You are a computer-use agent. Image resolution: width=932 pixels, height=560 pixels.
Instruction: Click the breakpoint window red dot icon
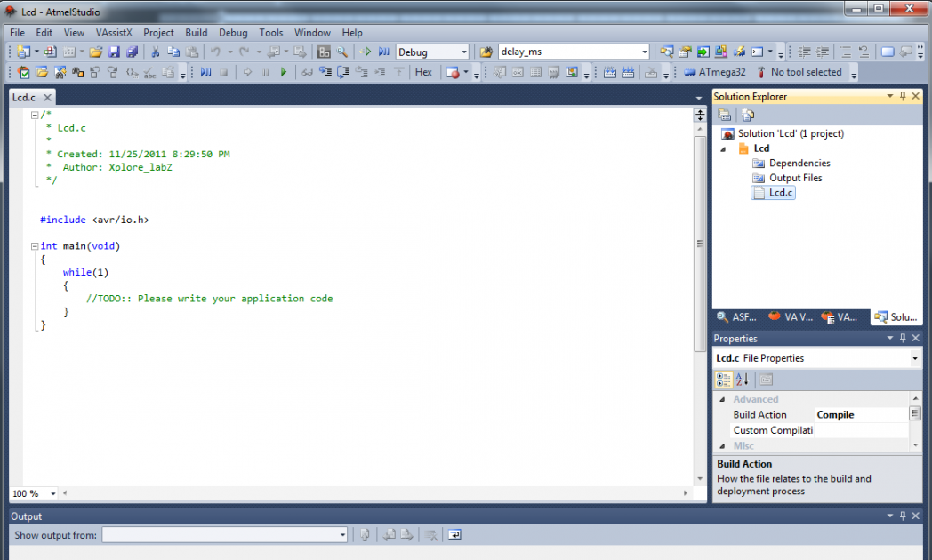pos(453,72)
